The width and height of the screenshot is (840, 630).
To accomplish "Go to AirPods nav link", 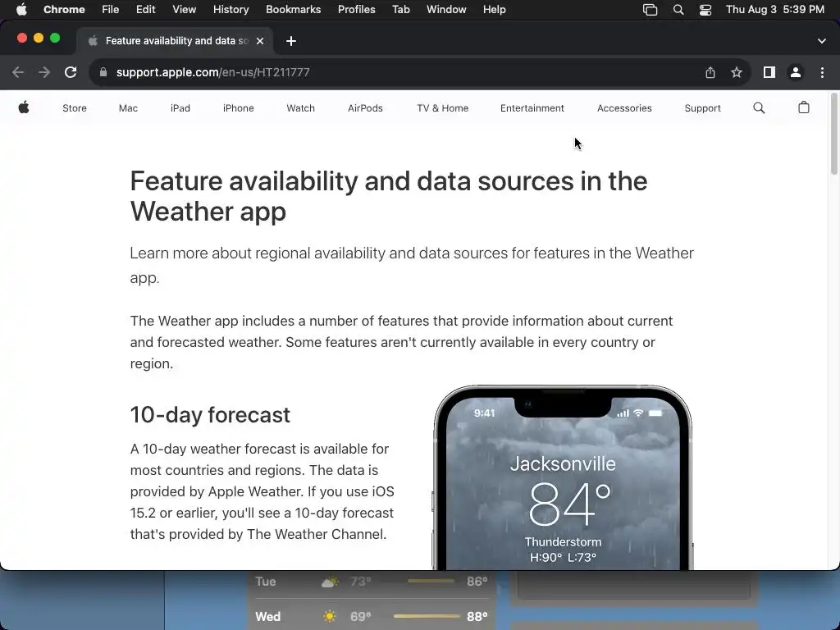I will click(x=365, y=108).
